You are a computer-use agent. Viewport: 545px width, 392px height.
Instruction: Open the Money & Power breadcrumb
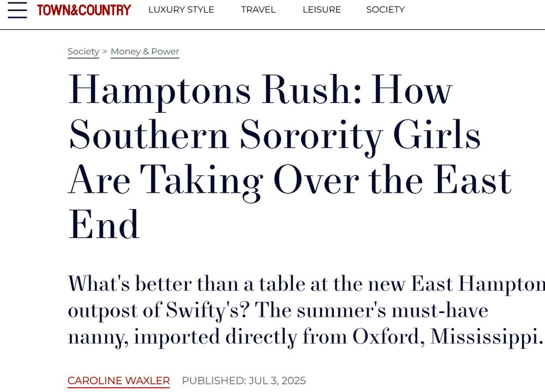click(x=145, y=52)
